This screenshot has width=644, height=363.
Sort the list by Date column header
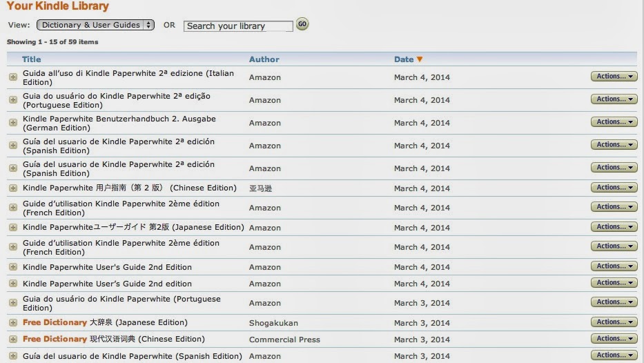tap(404, 59)
